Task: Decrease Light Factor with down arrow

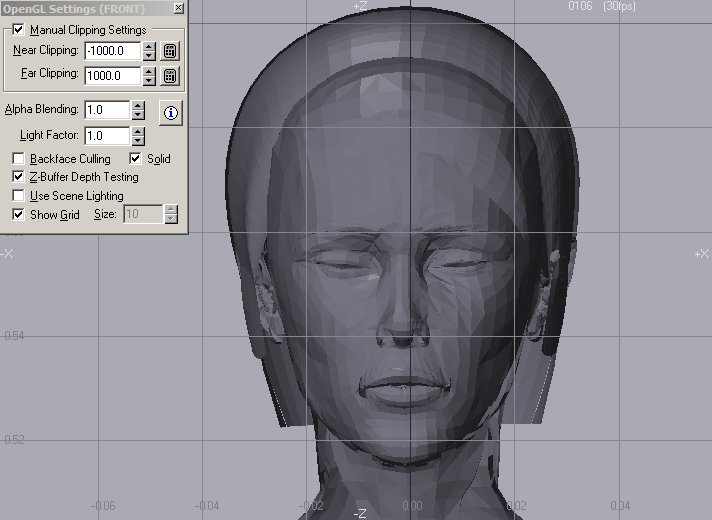Action: 138,141
